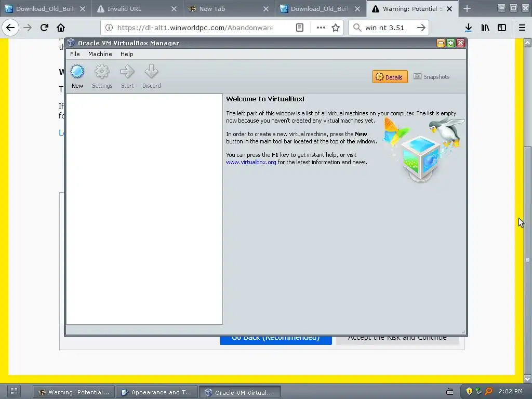Click the search magnifier icon
Screen dimensions: 532x399
point(357,28)
